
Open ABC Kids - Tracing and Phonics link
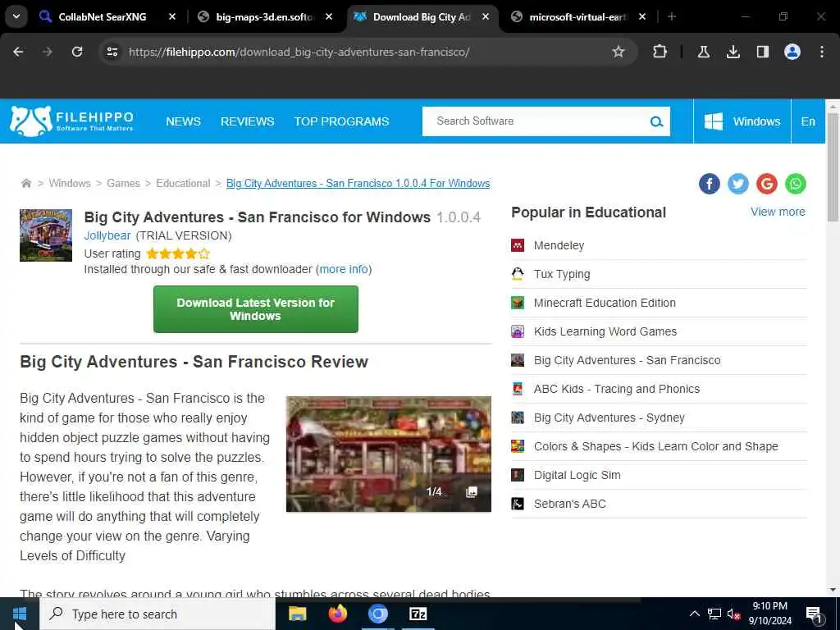point(617,389)
